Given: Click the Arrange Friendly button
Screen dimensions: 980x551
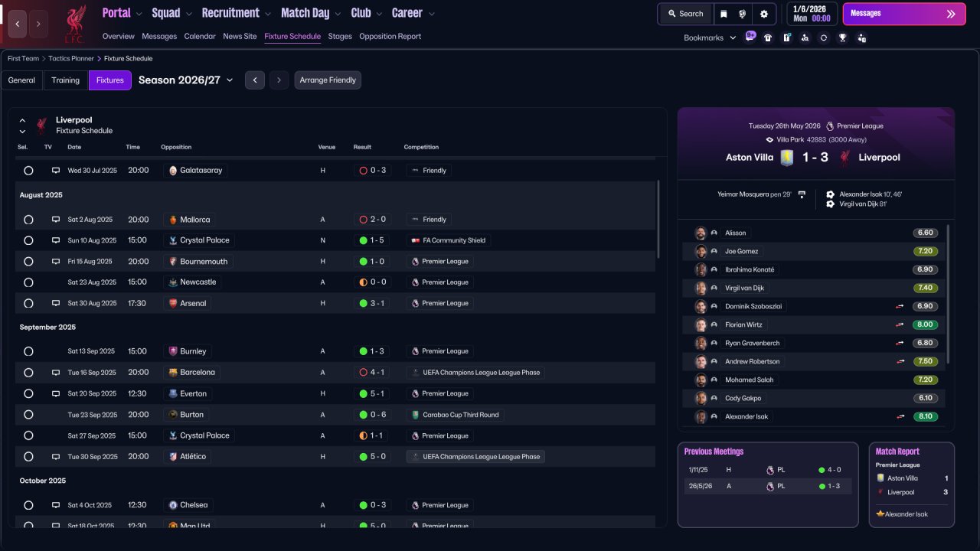Looking at the screenshot, I should tap(328, 80).
